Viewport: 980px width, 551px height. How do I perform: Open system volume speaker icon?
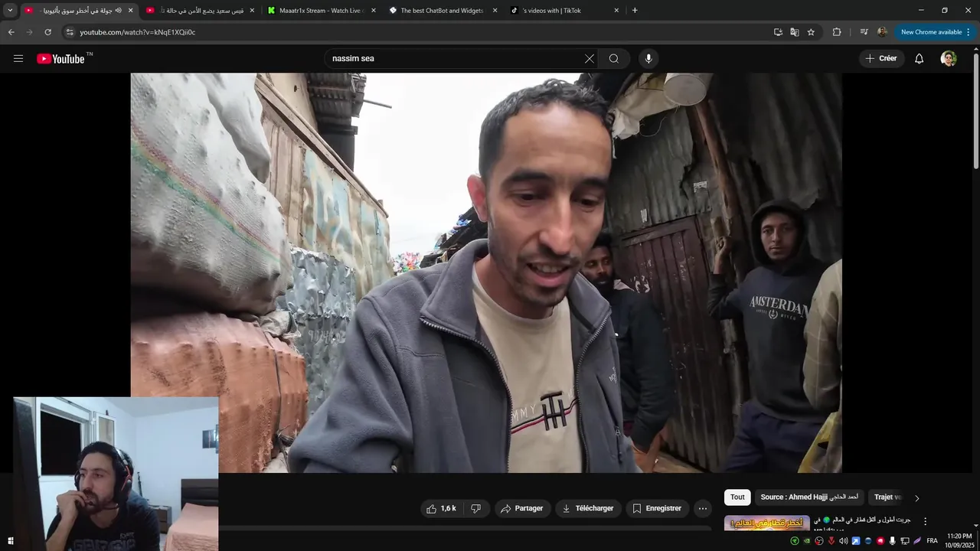point(843,541)
